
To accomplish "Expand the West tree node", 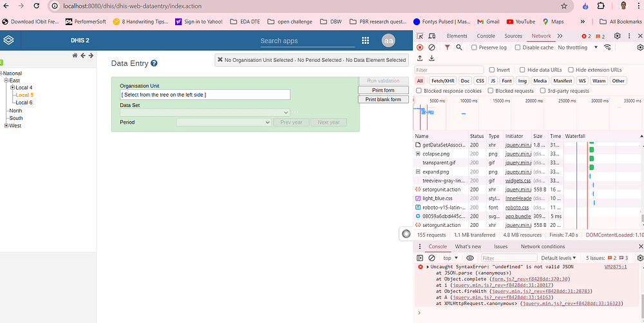I will 6,126.
